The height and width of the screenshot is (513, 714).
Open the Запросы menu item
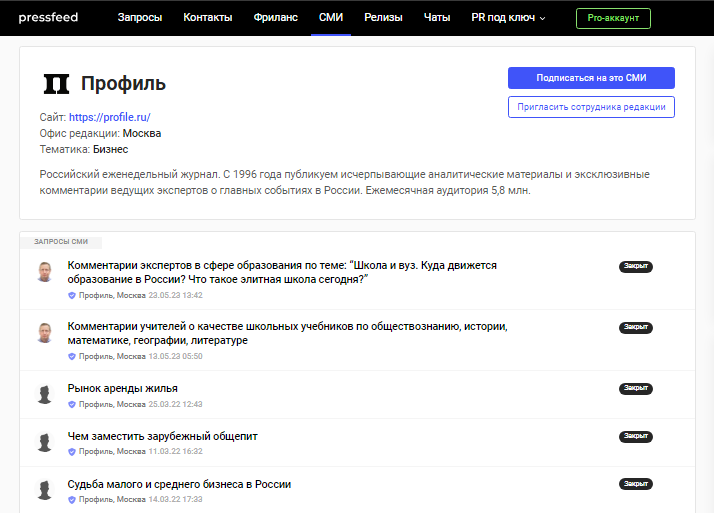pos(140,17)
